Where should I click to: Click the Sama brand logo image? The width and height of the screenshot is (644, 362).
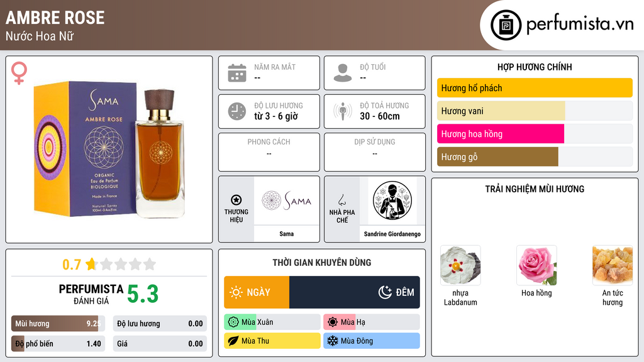[x=287, y=200]
